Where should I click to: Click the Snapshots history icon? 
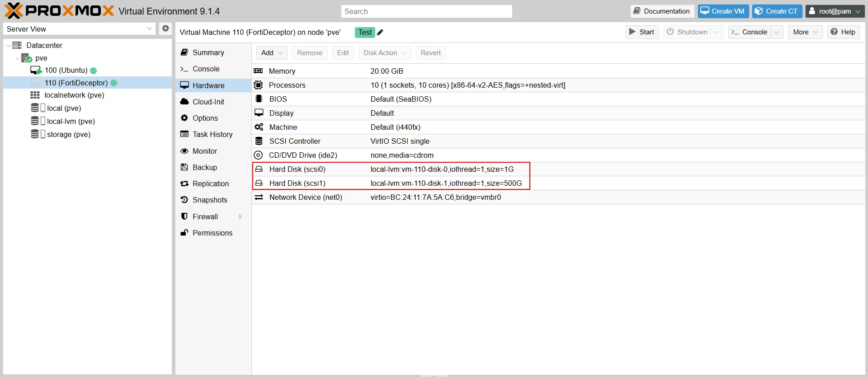(x=184, y=200)
